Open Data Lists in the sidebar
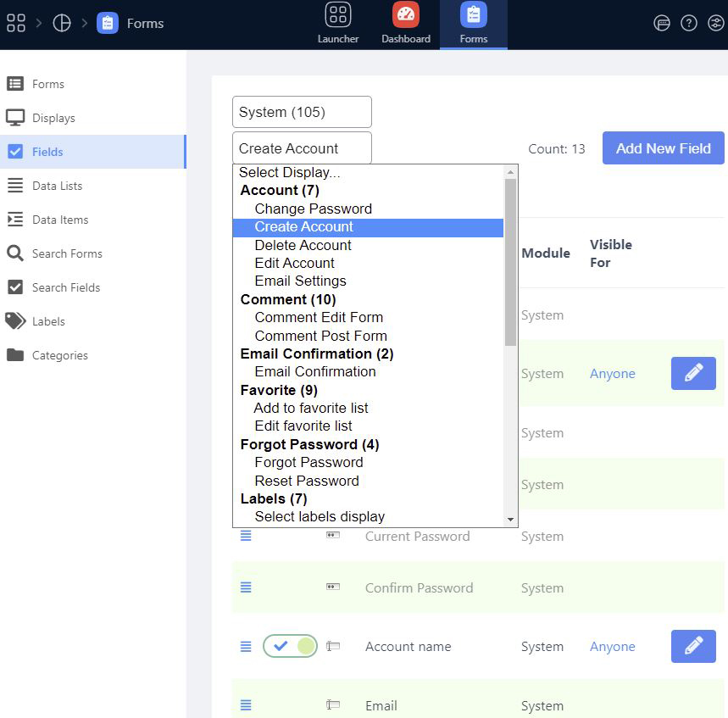 tap(57, 186)
